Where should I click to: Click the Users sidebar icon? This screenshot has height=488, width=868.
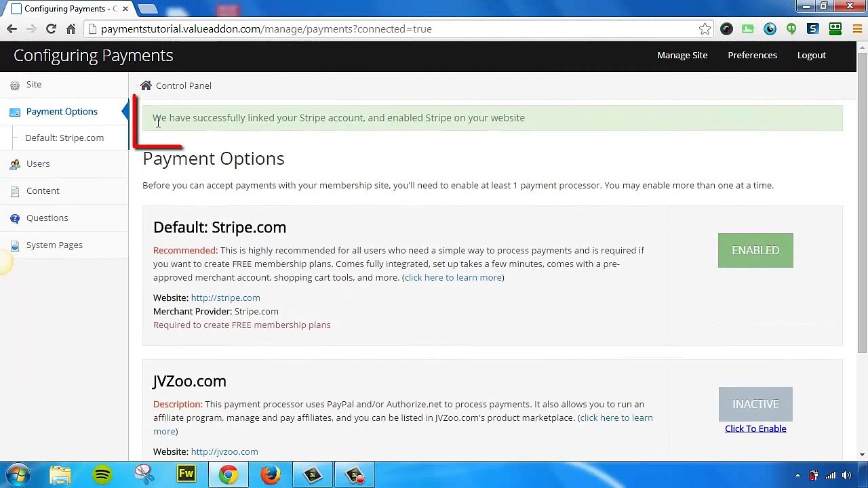tap(15, 164)
